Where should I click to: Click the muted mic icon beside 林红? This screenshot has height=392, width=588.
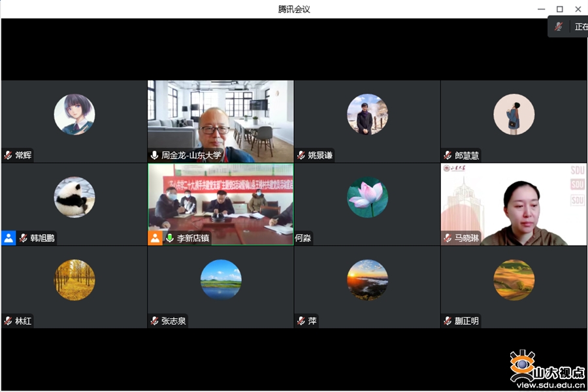[x=8, y=321]
